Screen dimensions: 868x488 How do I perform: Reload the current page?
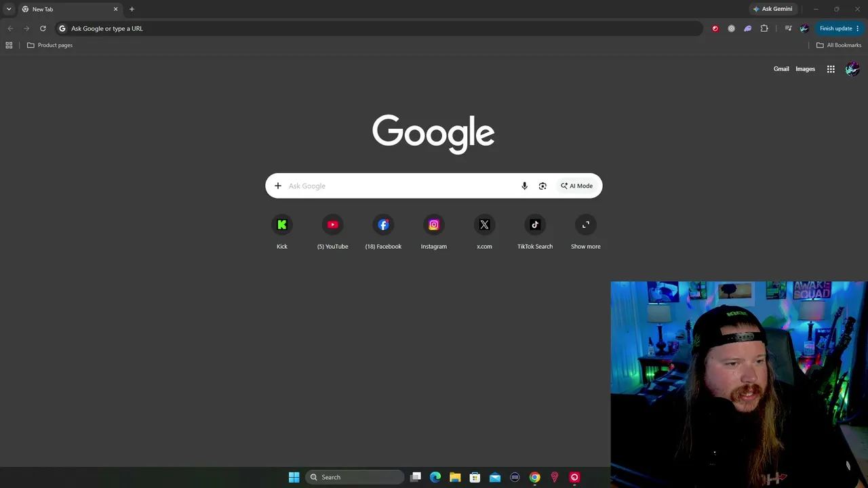point(43,28)
